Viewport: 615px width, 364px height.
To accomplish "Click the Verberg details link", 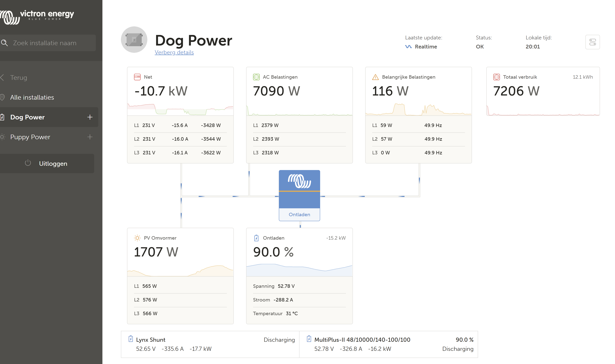I will tap(174, 52).
